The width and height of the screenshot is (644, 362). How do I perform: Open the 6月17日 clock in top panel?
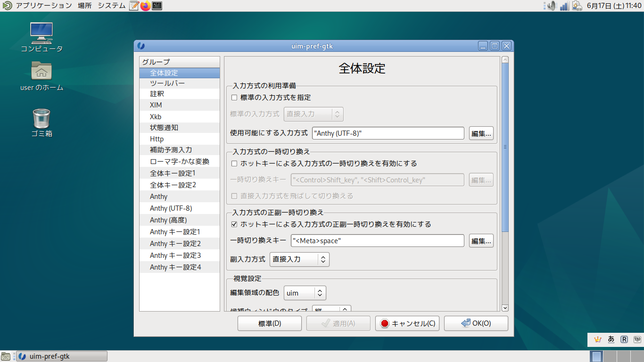[614, 6]
